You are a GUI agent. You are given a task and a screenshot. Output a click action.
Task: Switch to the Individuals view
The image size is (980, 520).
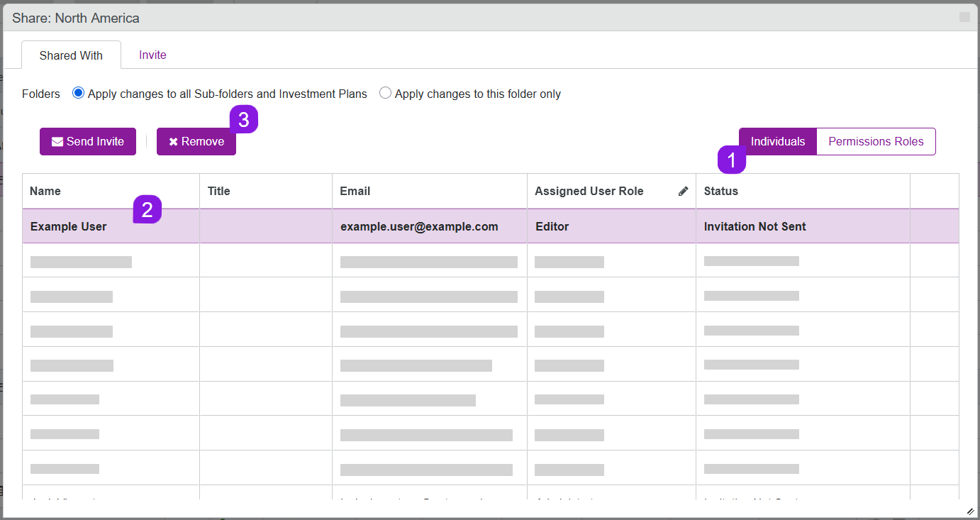[778, 141]
